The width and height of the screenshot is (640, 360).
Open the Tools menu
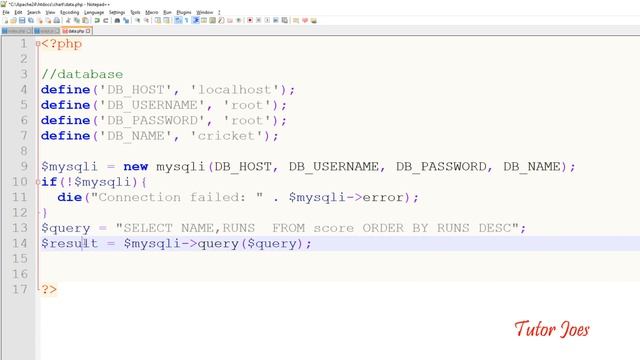pyautogui.click(x=135, y=12)
